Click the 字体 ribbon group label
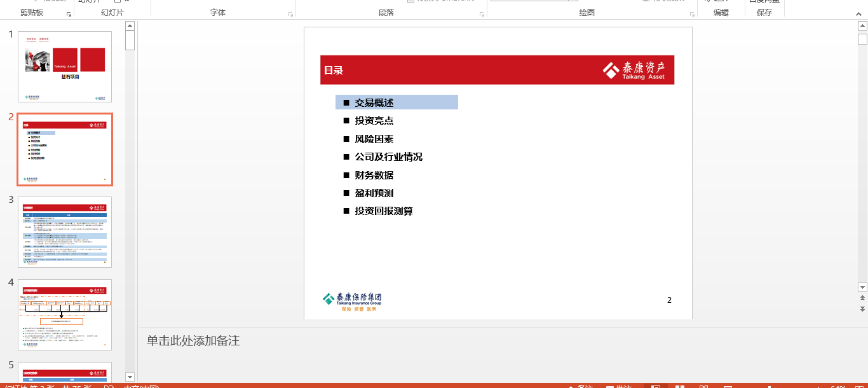Viewport: 868px width, 388px height. [218, 13]
